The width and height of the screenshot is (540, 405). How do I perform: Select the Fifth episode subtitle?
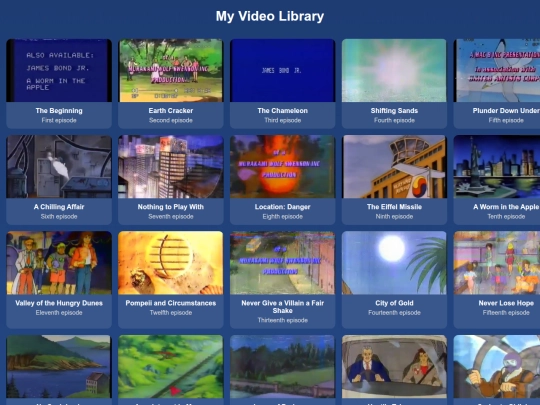tap(506, 120)
